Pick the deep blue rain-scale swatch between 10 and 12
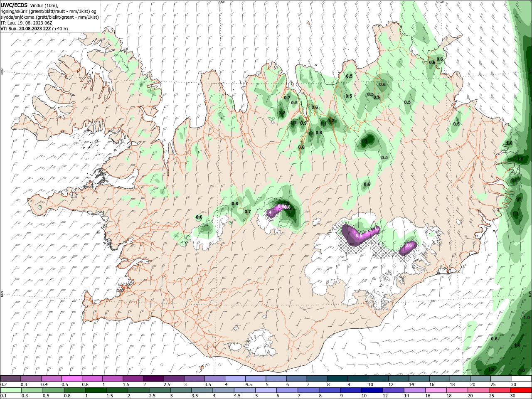Image resolution: width=532 pixels, height=399 pixels. click(372, 390)
